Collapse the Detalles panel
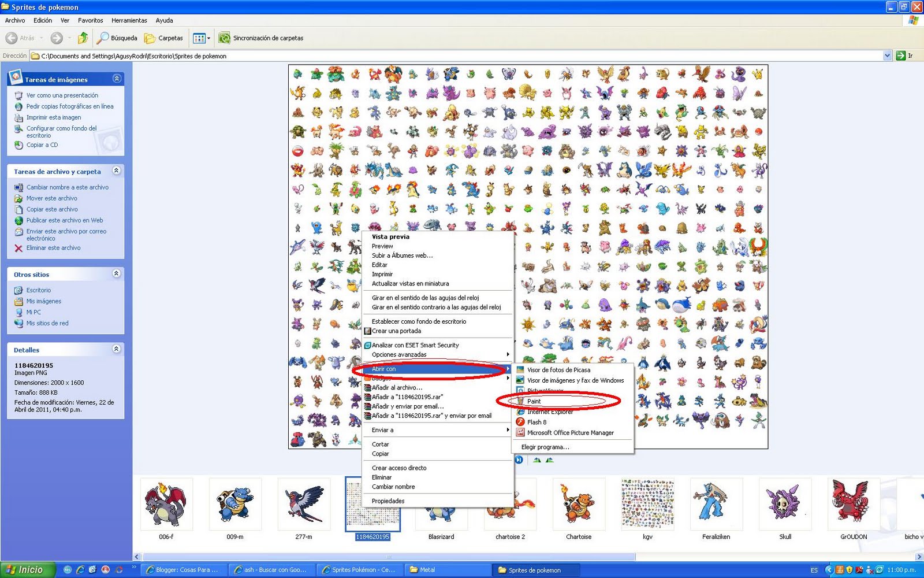The width and height of the screenshot is (924, 578). 117,349
